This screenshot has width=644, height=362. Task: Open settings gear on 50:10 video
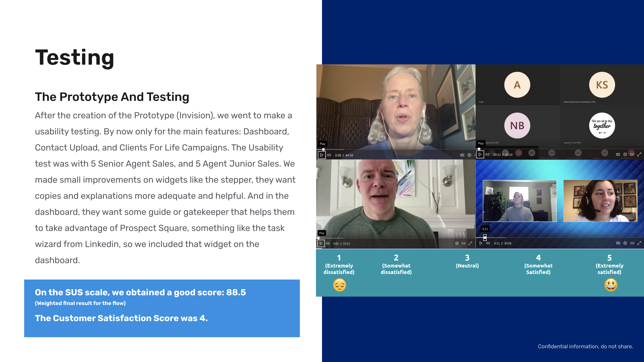point(625,154)
